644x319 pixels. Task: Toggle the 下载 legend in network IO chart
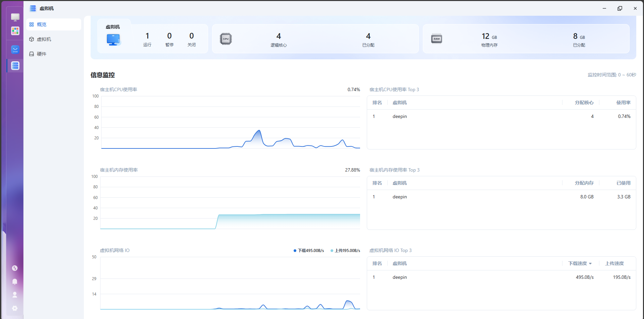click(309, 251)
